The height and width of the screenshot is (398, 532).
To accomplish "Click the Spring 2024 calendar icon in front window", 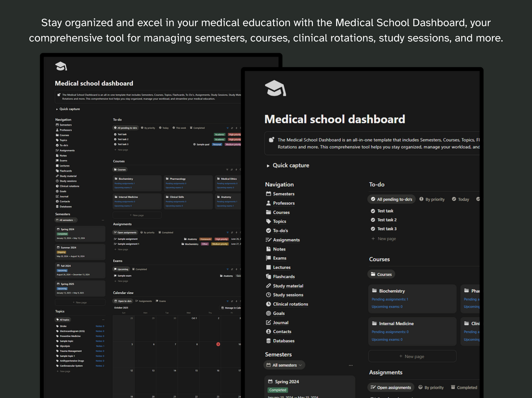I will tap(270, 382).
